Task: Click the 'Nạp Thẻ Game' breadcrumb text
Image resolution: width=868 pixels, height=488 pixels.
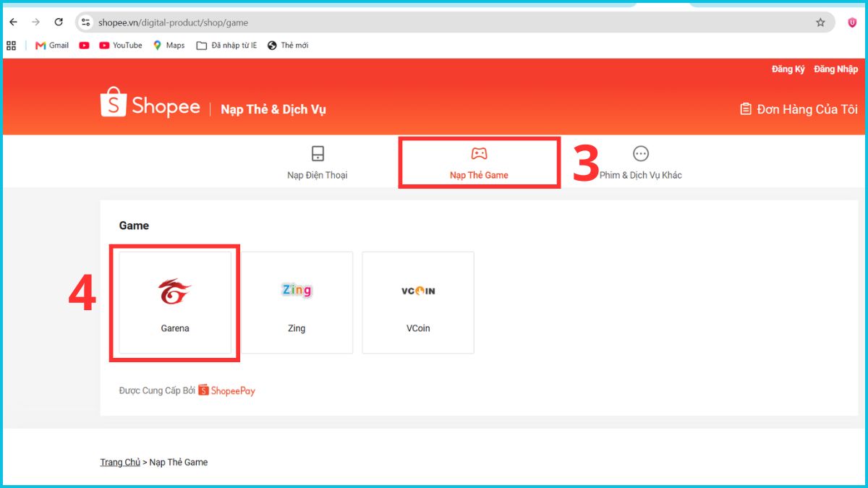Action: [x=178, y=462]
